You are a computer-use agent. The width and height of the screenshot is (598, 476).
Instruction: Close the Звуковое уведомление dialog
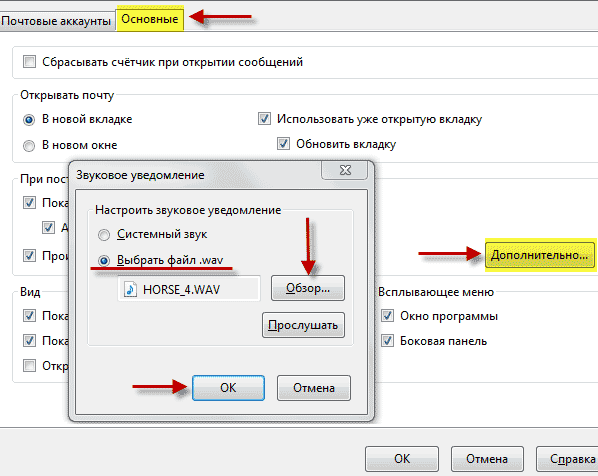click(345, 170)
